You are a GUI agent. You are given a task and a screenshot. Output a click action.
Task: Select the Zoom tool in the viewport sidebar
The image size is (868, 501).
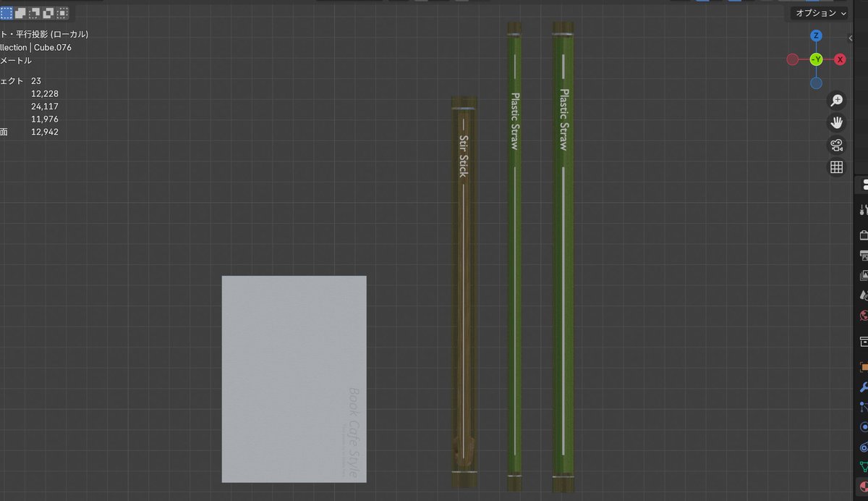(836, 100)
